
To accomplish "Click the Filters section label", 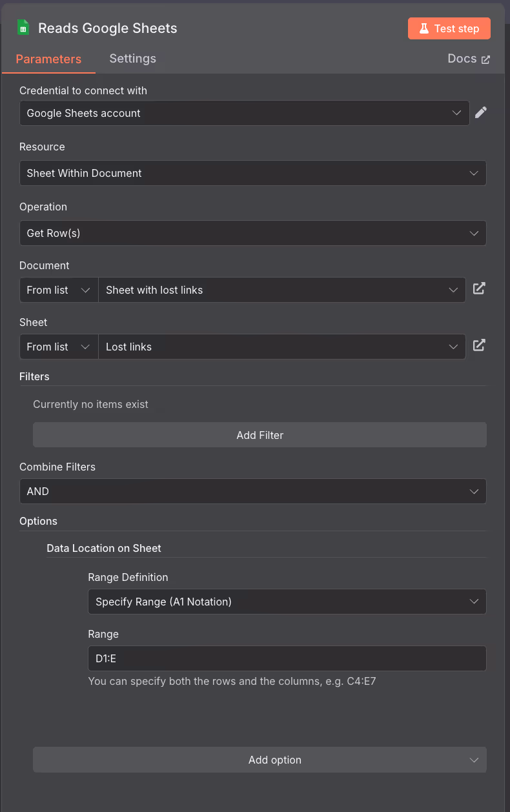I will [x=34, y=376].
